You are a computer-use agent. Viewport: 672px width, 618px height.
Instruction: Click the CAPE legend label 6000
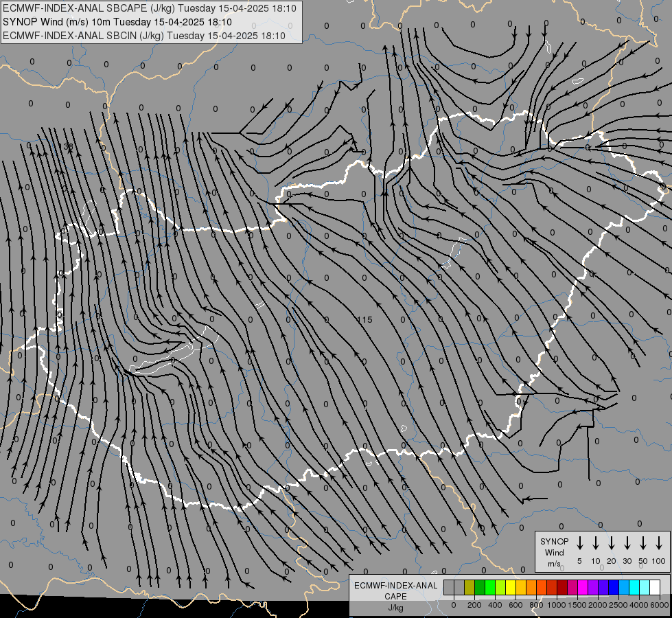point(660,605)
